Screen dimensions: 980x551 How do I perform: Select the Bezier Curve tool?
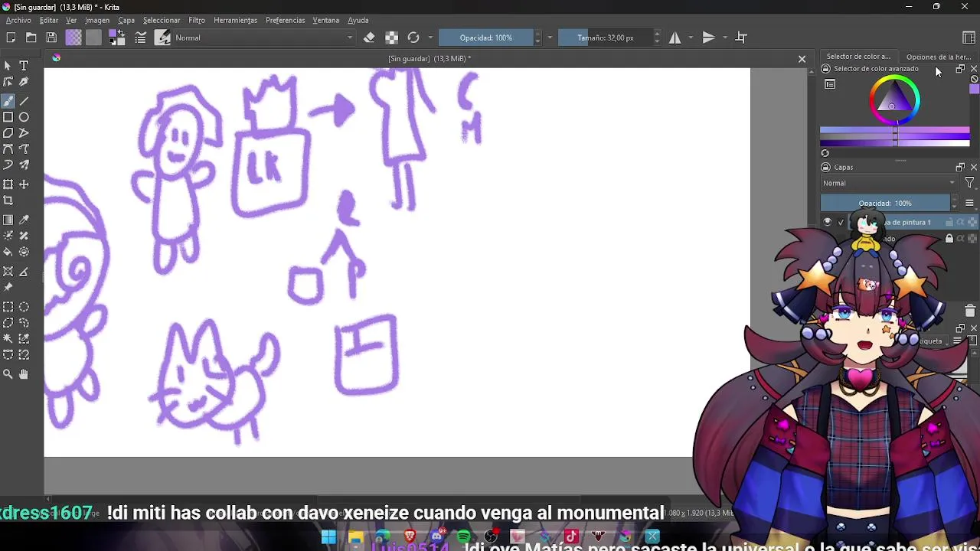click(8, 149)
